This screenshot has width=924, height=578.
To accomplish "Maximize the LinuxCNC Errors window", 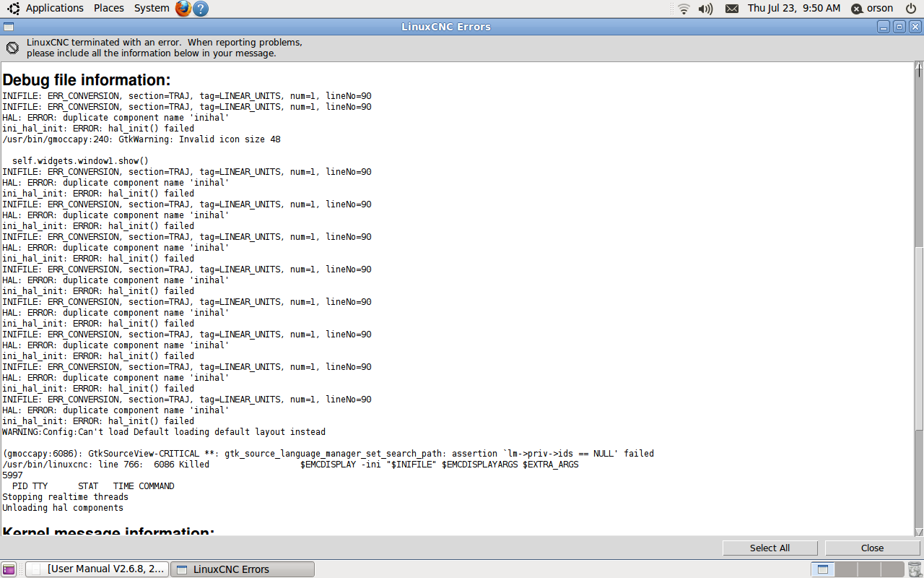I will 899,27.
